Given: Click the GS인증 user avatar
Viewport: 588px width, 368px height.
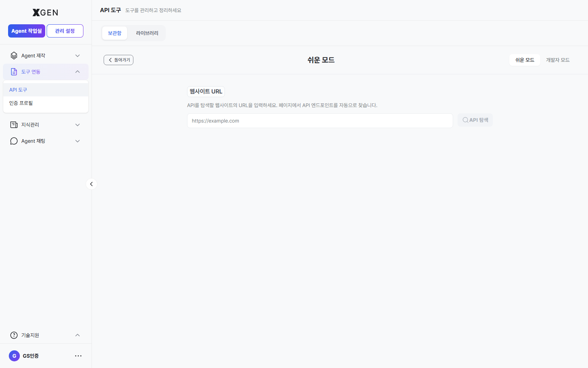Looking at the screenshot, I should pyautogui.click(x=14, y=356).
